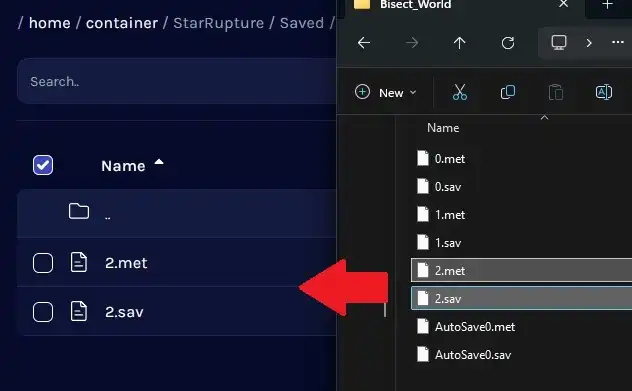
Task: Cut the selected files with scissors icon
Action: coord(459,92)
